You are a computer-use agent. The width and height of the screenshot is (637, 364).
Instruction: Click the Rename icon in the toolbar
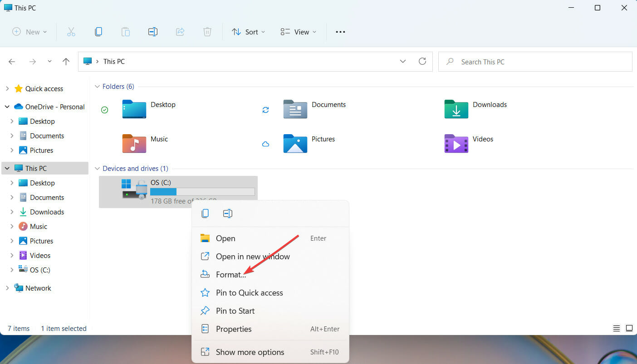[153, 32]
